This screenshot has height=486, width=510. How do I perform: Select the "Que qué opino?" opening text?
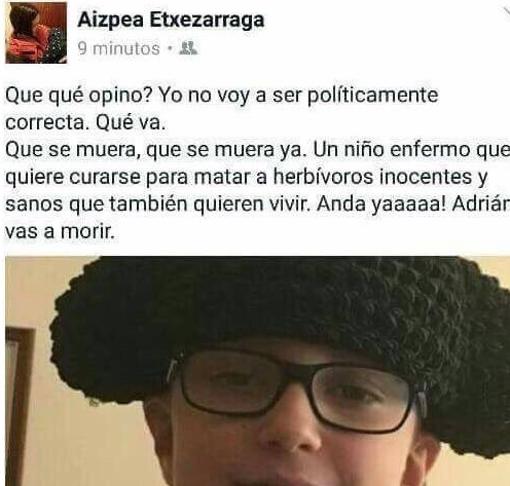[x=79, y=96]
